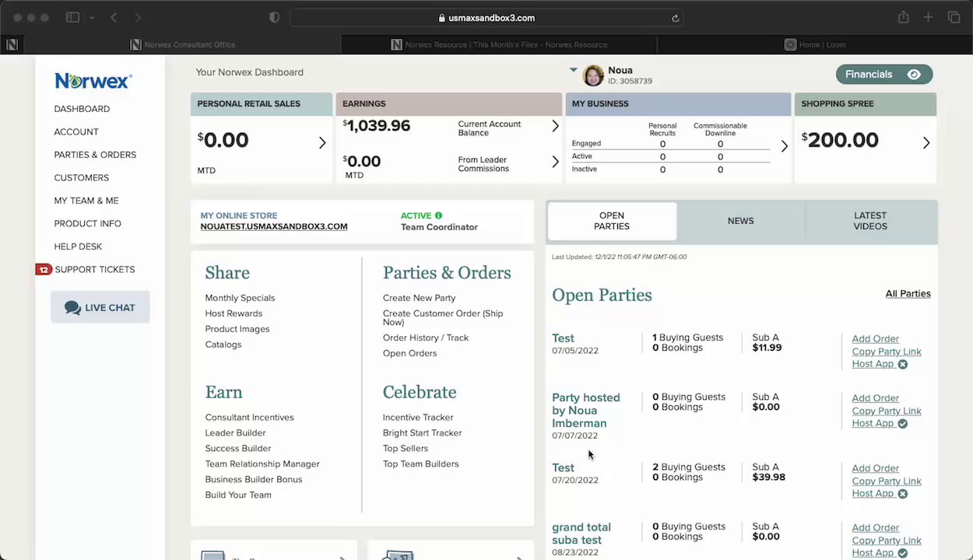
Task: Open Top Team Builders link
Action: click(420, 464)
